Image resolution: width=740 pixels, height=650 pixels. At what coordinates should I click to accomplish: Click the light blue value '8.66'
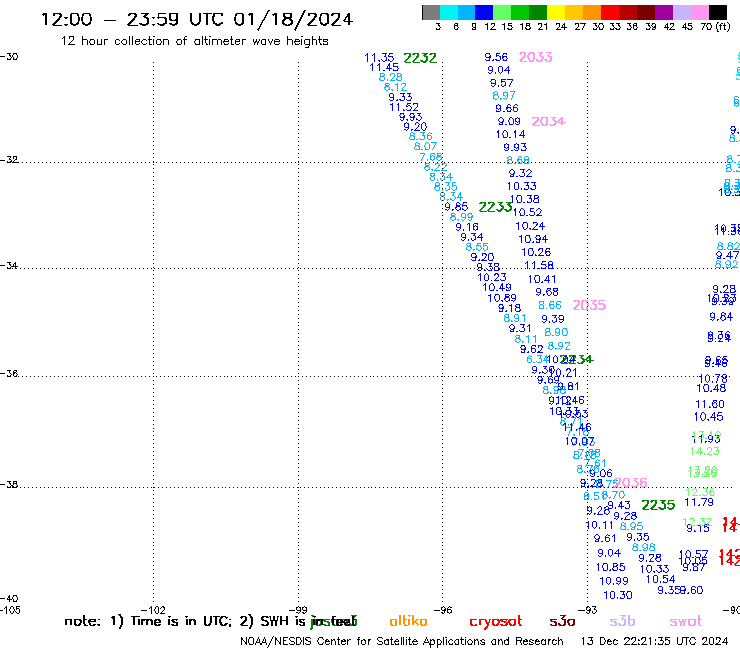[x=550, y=305]
